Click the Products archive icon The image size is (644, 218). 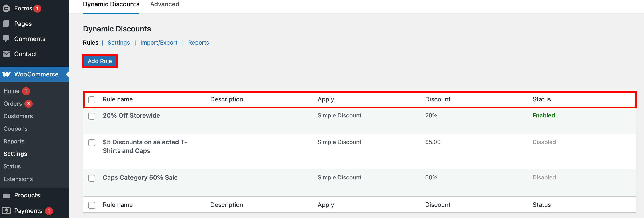point(6,195)
